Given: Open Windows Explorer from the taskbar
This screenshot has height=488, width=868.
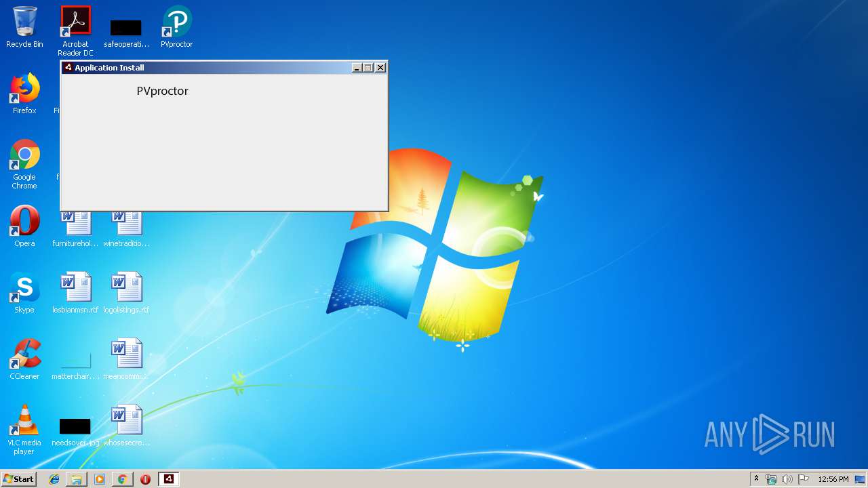Looking at the screenshot, I should click(x=77, y=479).
